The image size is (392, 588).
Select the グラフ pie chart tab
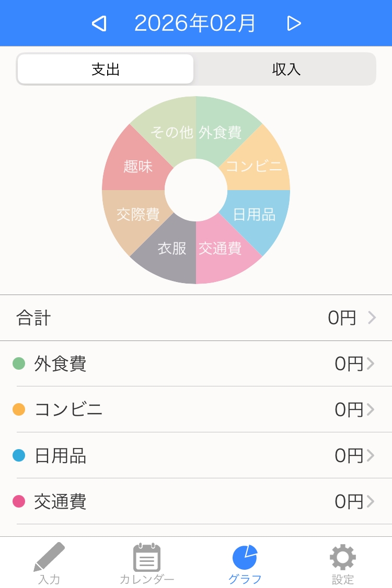click(245, 563)
